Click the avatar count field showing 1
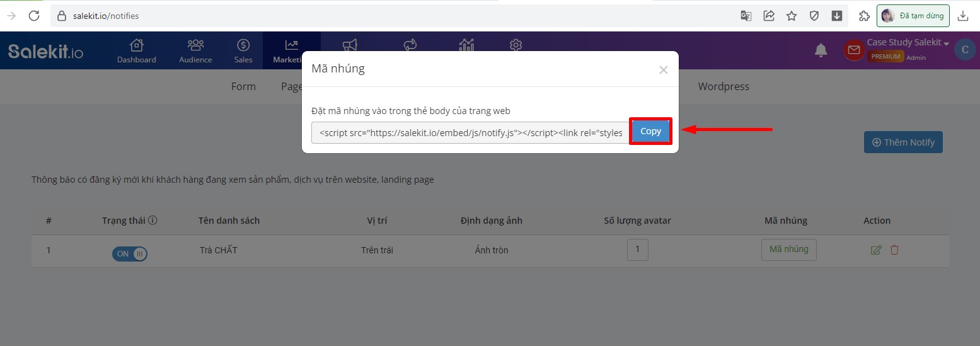Viewport: 980px width, 346px height. tap(637, 250)
